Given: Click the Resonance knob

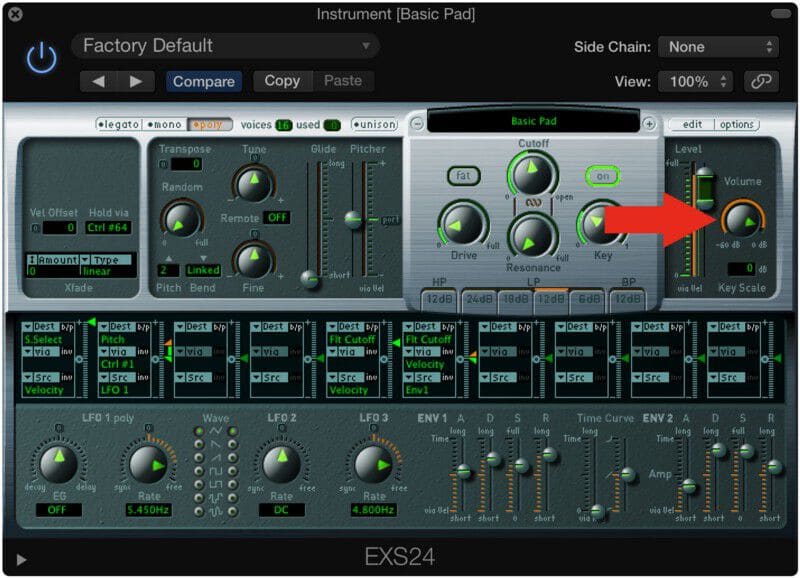Looking at the screenshot, I should click(533, 237).
